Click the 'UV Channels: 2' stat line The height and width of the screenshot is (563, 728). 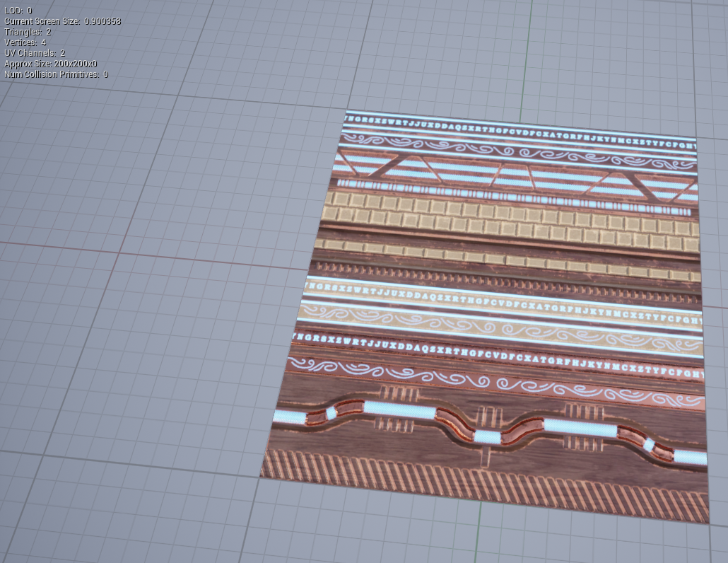click(x=35, y=53)
